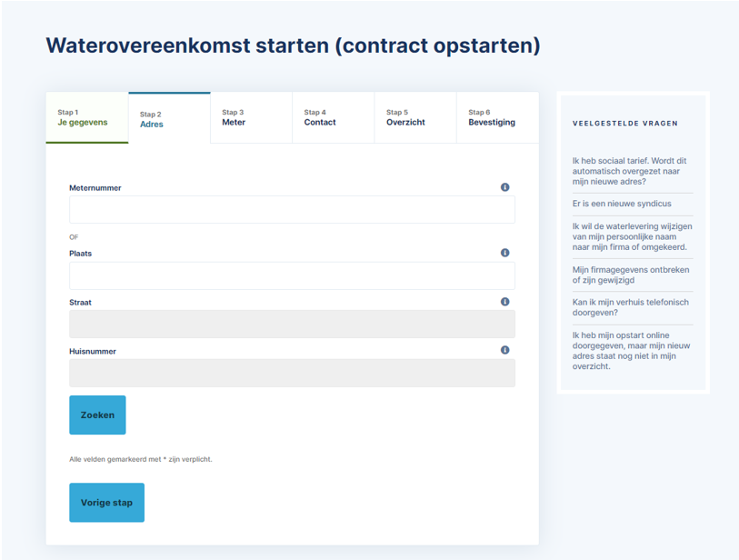The height and width of the screenshot is (560, 739).
Task: Open FAQ about verhuis telefonisch doorgeven
Action: click(x=630, y=307)
